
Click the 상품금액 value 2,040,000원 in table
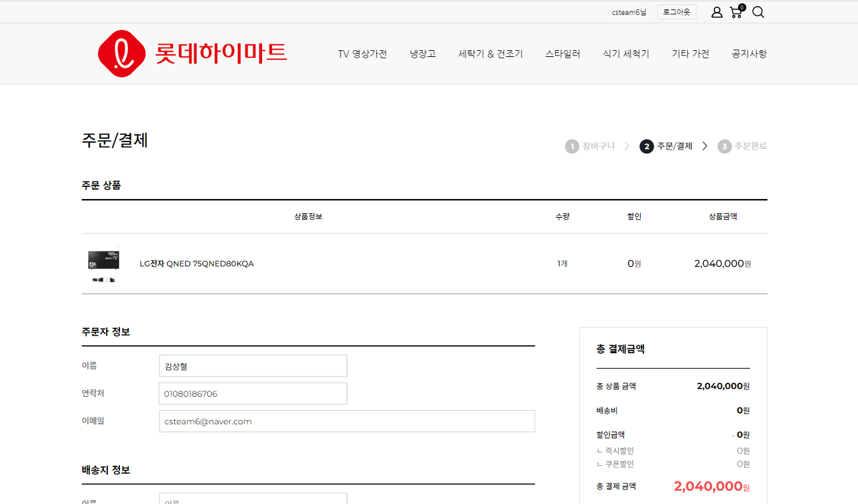pyautogui.click(x=723, y=263)
